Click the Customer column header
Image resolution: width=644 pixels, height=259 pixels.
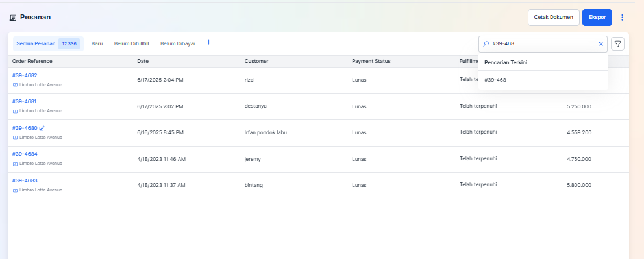point(256,61)
